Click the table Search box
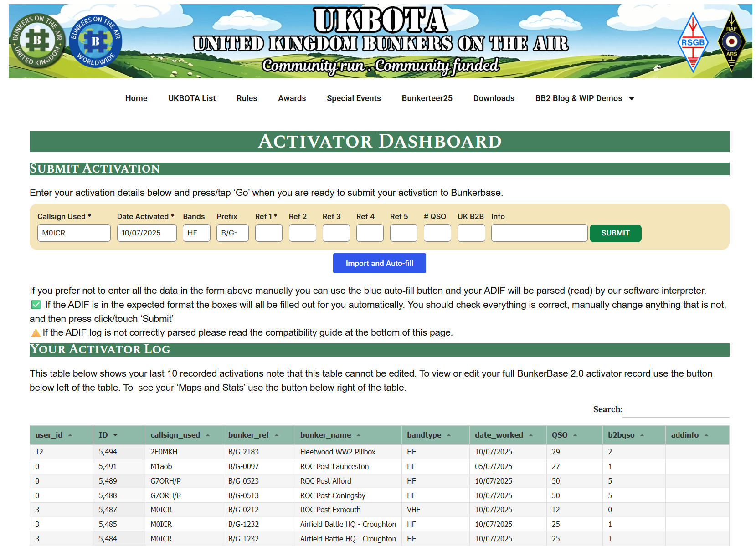Screen dimensions: 756x546 pos(676,410)
